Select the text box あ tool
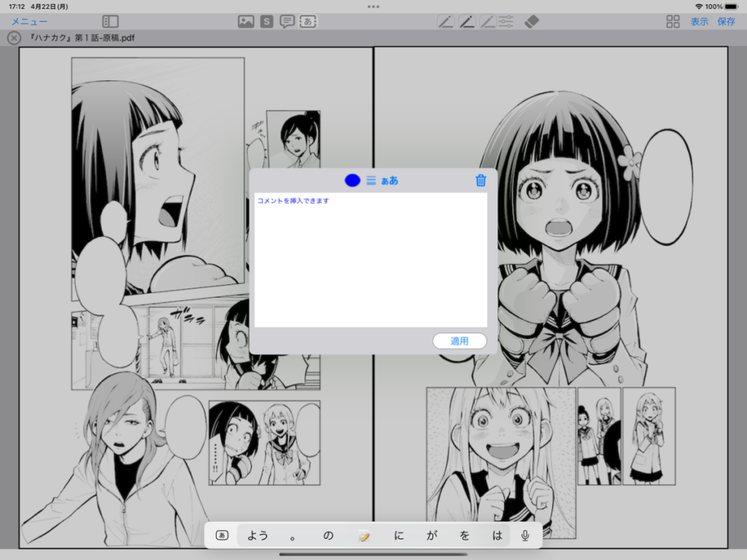This screenshot has width=747, height=560. coord(308,21)
